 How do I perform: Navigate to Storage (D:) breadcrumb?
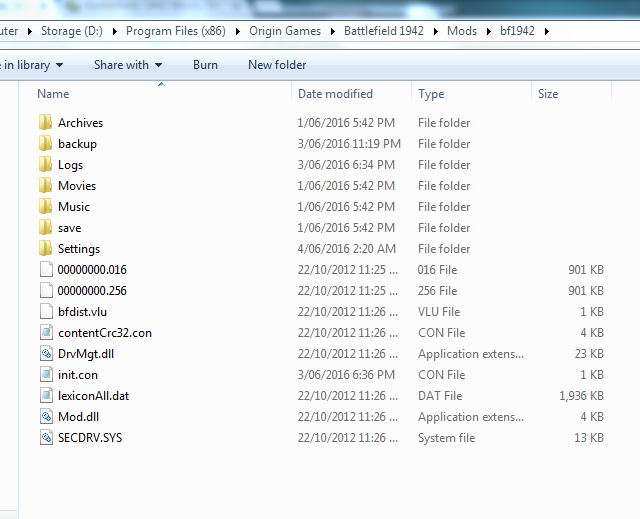pos(72,31)
